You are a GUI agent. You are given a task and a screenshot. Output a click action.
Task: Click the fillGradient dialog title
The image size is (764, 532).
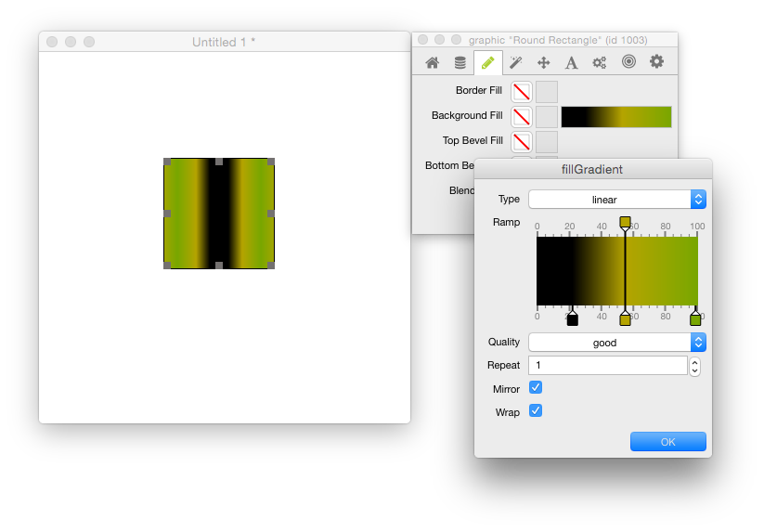pyautogui.click(x=592, y=169)
